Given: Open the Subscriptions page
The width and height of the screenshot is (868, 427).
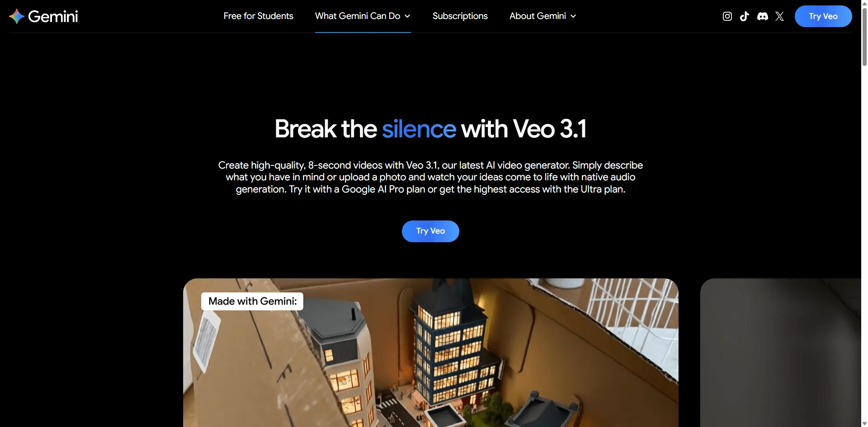Looking at the screenshot, I should (x=460, y=16).
